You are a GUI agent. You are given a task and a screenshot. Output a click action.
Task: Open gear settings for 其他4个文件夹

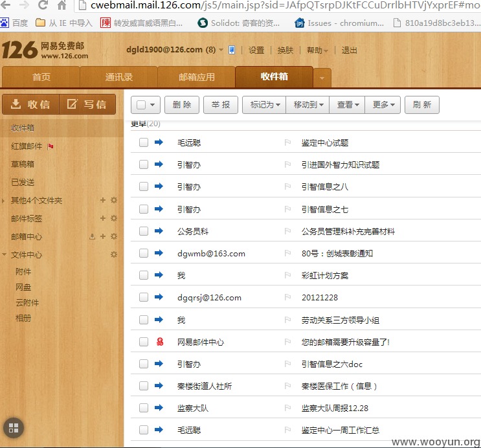pos(114,200)
